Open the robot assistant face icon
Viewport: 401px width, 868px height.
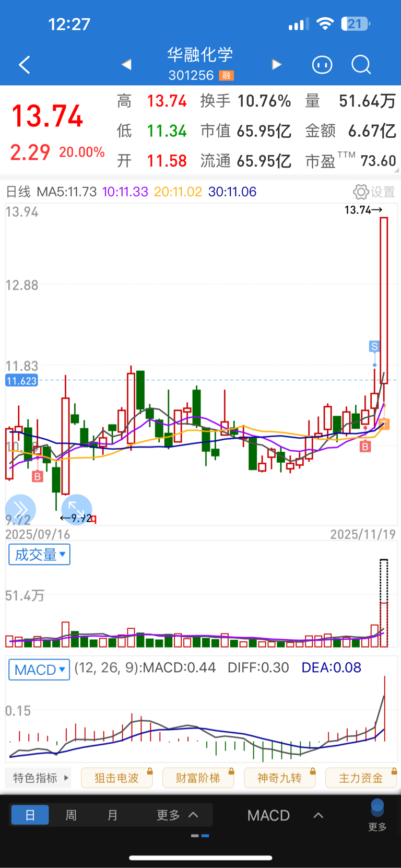(322, 65)
